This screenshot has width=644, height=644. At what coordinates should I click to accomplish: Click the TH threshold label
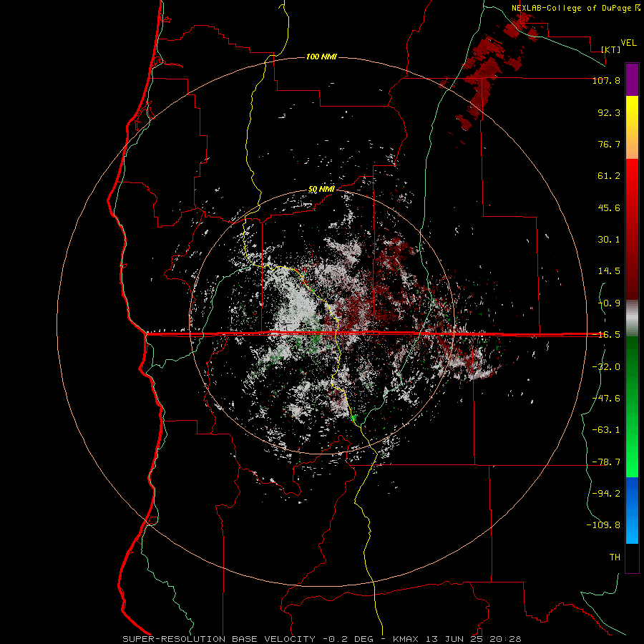pyautogui.click(x=615, y=557)
